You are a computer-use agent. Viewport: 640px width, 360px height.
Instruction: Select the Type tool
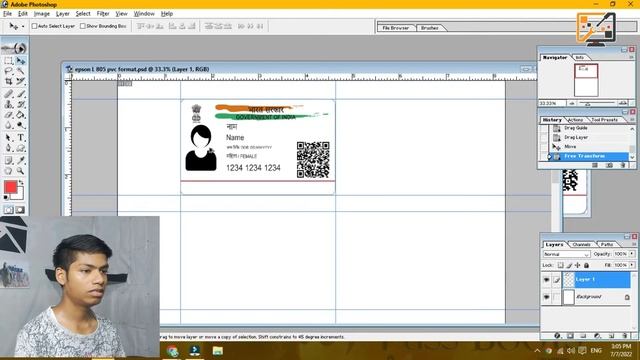click(x=21, y=138)
